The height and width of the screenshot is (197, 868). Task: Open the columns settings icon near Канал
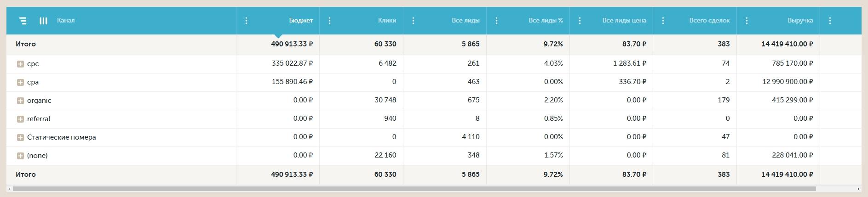click(x=43, y=21)
